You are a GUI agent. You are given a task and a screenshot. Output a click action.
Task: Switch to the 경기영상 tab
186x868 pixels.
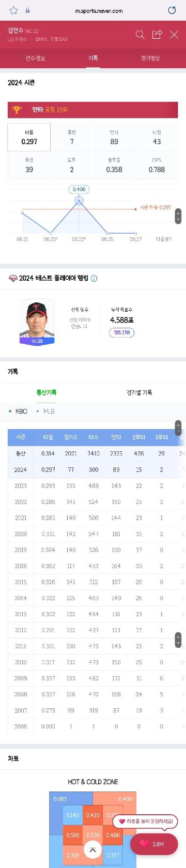(x=150, y=58)
